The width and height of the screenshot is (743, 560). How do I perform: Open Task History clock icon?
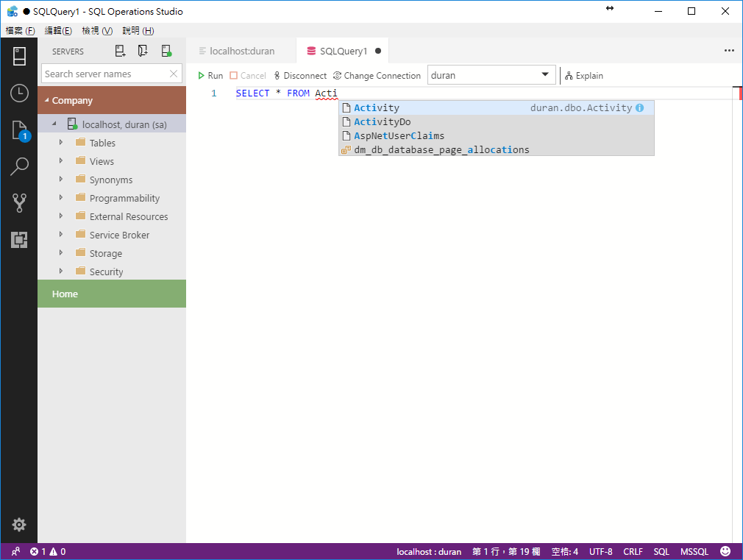[x=19, y=93]
